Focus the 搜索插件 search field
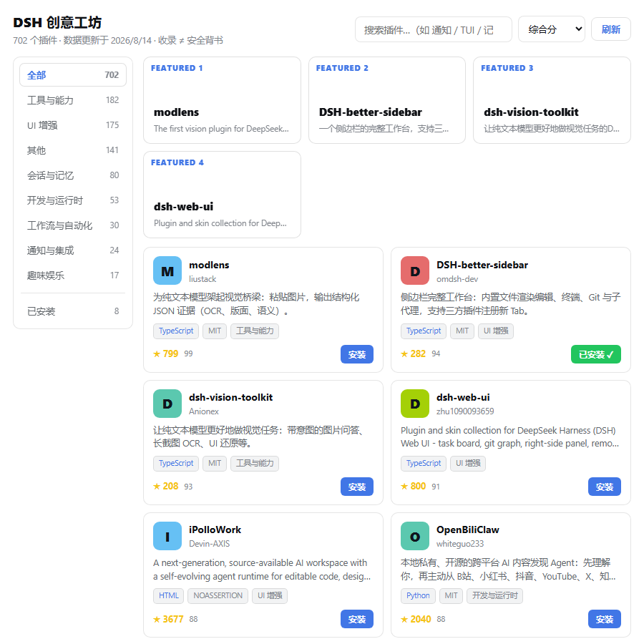The height and width of the screenshot is (644, 644). coord(434,29)
